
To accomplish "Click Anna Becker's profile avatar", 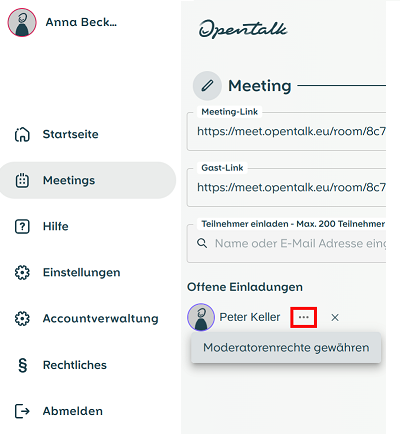I will pyautogui.click(x=22, y=22).
